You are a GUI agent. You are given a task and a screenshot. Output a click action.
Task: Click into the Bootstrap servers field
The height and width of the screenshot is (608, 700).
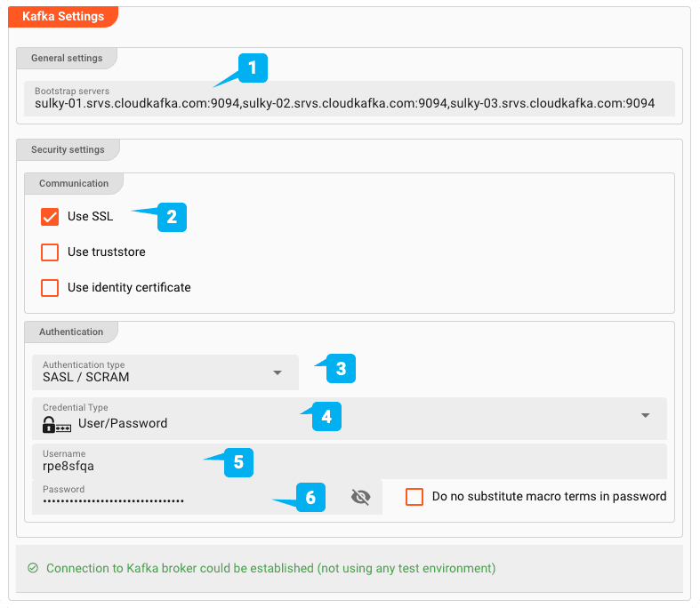(350, 99)
